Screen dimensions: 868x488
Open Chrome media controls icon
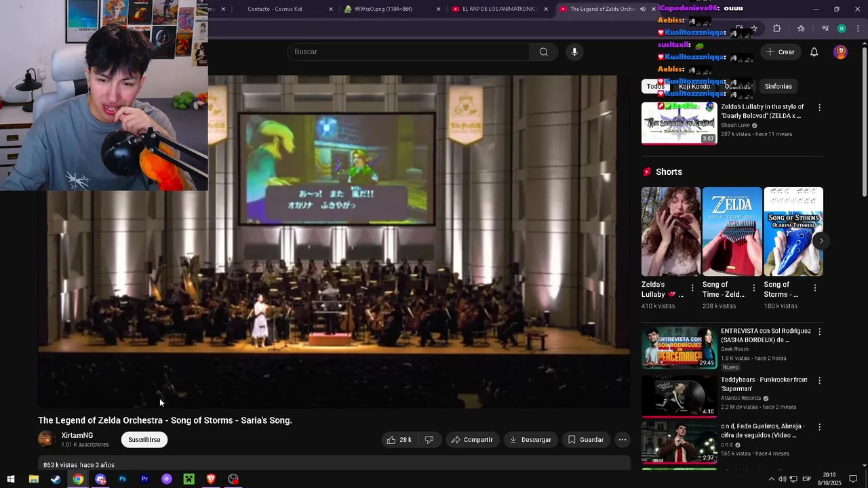click(x=825, y=28)
